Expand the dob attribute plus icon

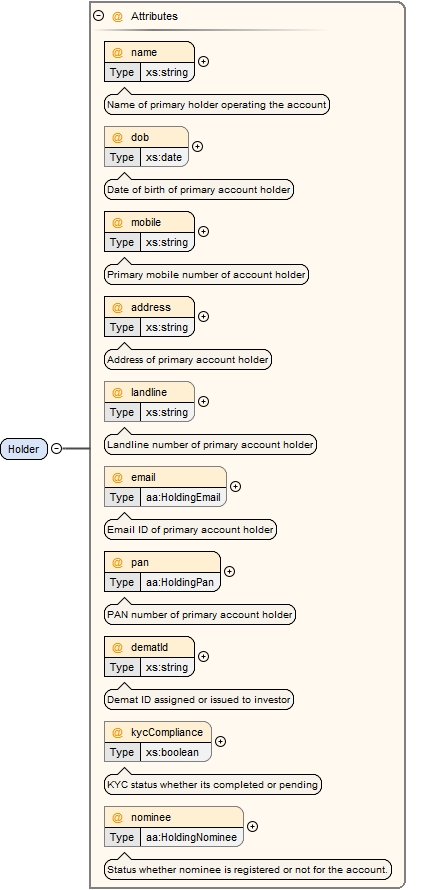pos(197,146)
